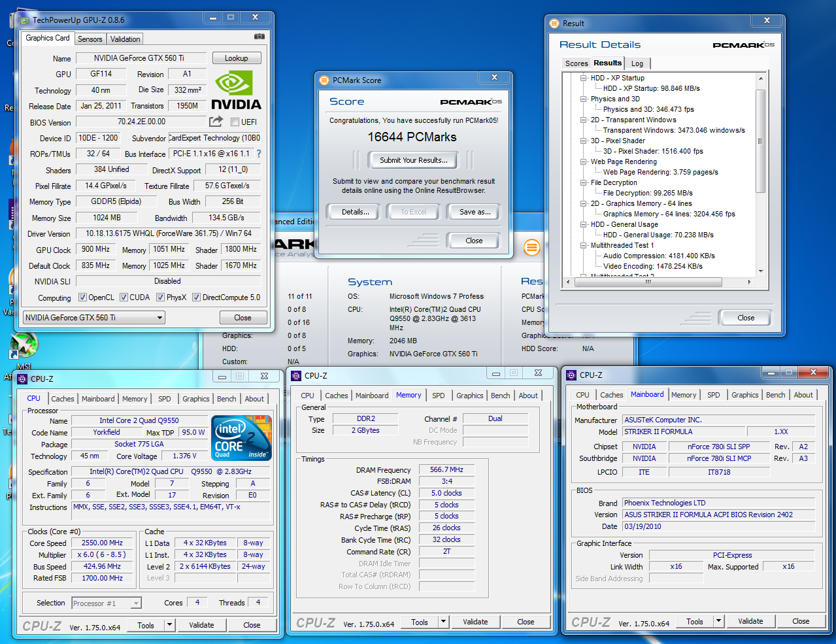
Task: Click the DRAM Frequency value 566.7 MHz
Action: [446, 469]
